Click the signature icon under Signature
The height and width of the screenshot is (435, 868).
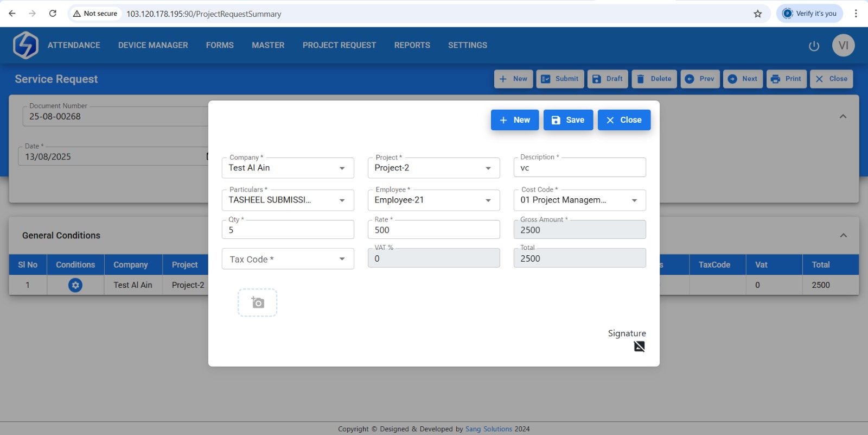[x=639, y=346]
